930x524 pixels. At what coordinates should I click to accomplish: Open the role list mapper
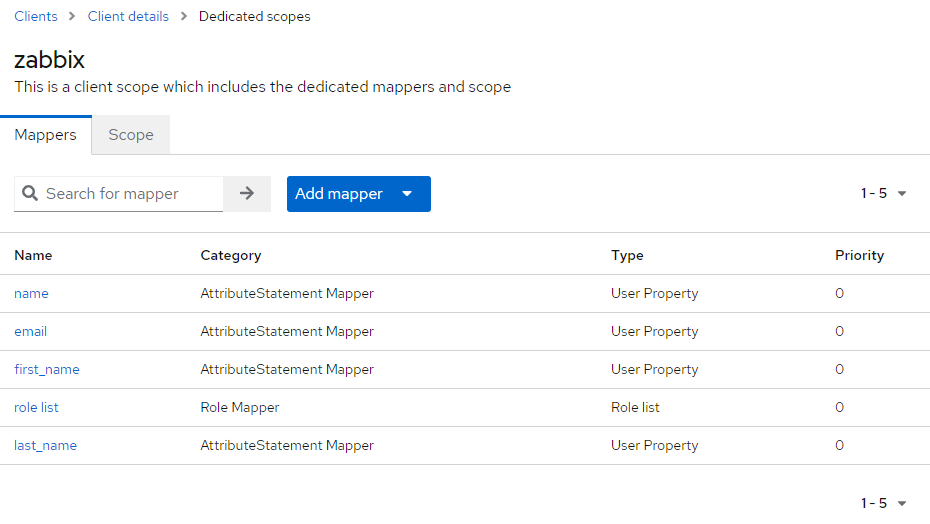pyautogui.click(x=36, y=408)
